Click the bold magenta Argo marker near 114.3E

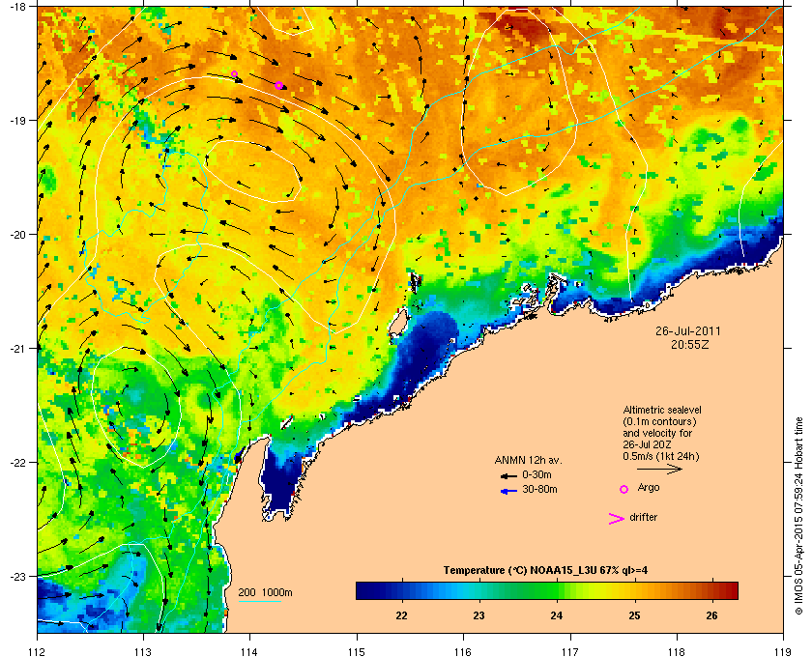pos(278,85)
